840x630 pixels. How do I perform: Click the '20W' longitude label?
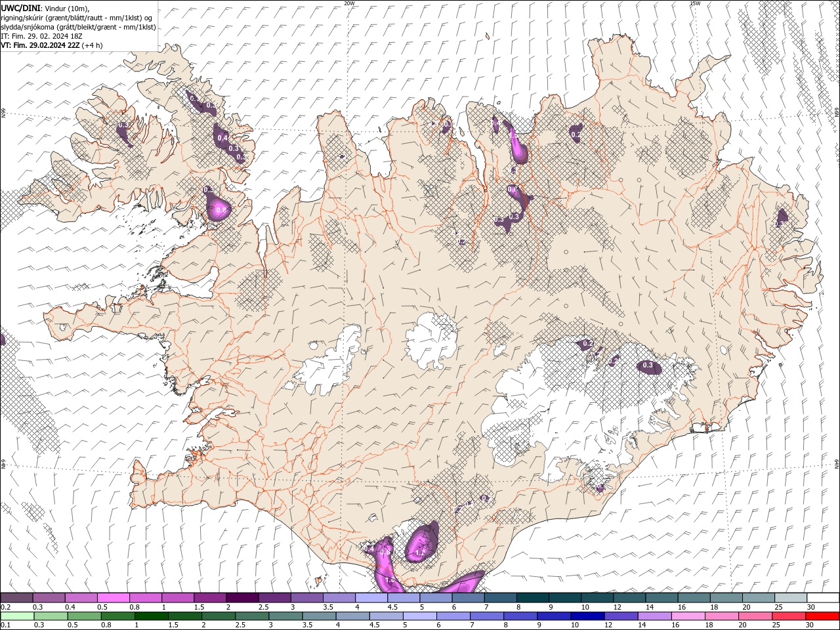click(350, 3)
